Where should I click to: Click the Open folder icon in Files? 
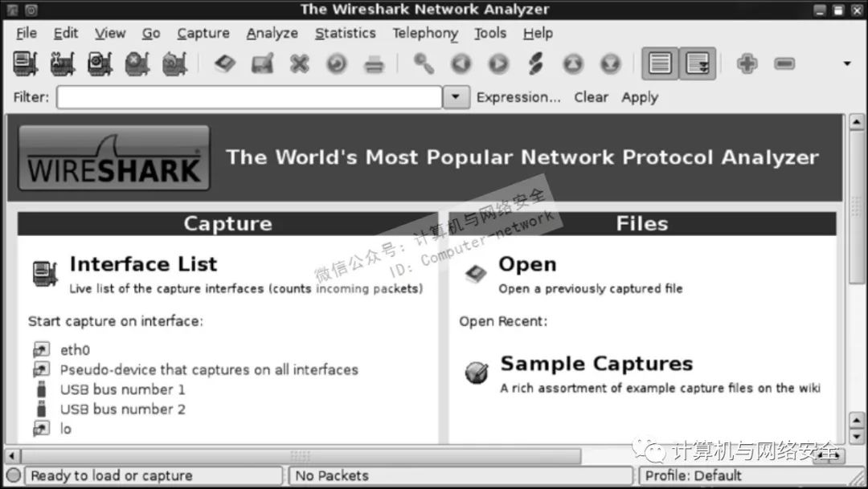tap(476, 273)
